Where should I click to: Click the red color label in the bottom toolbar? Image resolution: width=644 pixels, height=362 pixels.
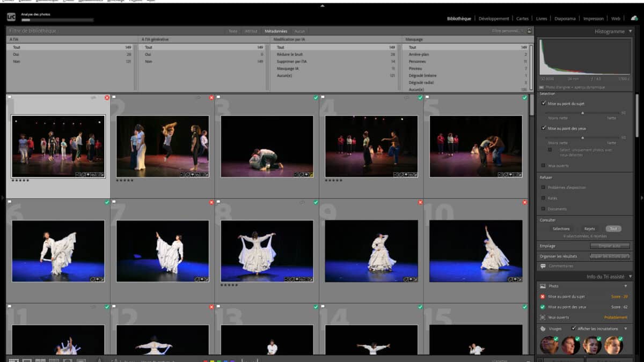pos(206,361)
